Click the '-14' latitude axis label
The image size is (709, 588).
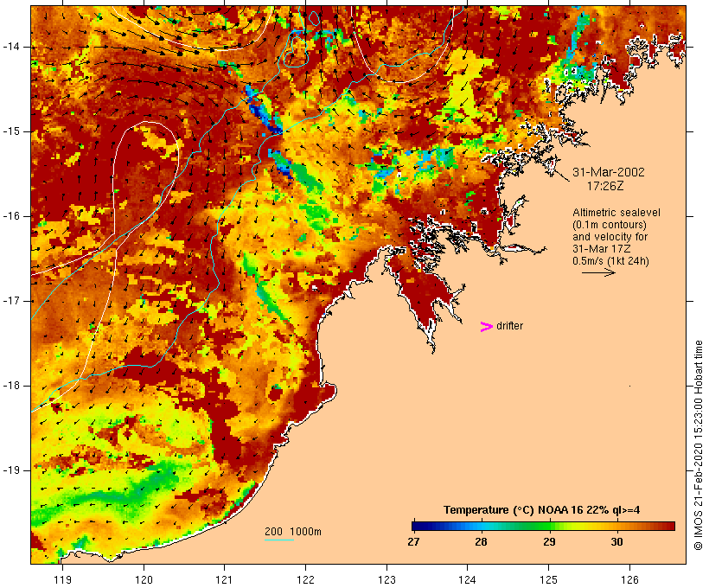pos(11,47)
